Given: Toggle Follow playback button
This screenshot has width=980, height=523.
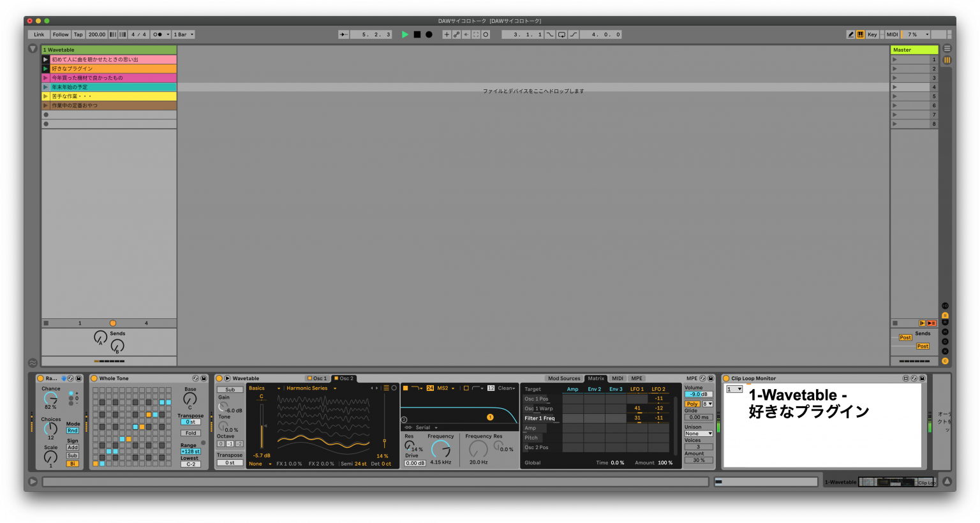Looking at the screenshot, I should coord(61,34).
